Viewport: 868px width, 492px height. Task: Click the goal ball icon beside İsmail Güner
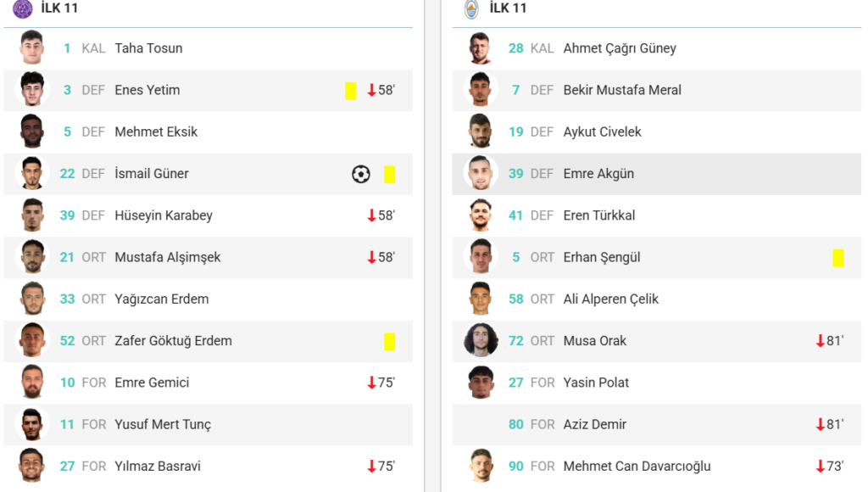[361, 174]
